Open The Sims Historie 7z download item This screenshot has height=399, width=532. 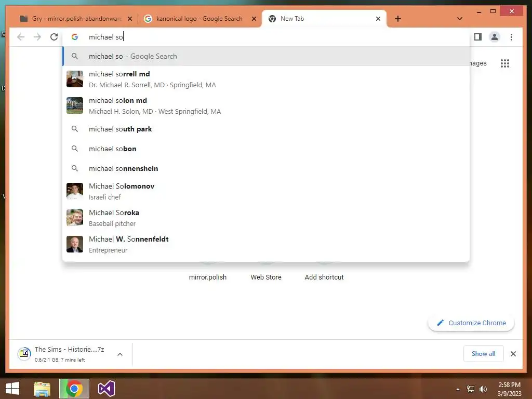click(x=64, y=354)
